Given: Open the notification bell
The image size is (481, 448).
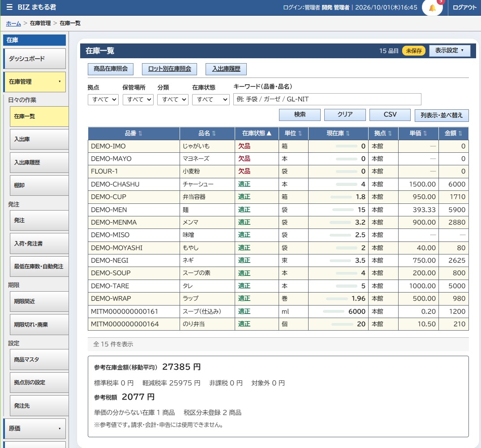Looking at the screenshot, I should [432, 7].
